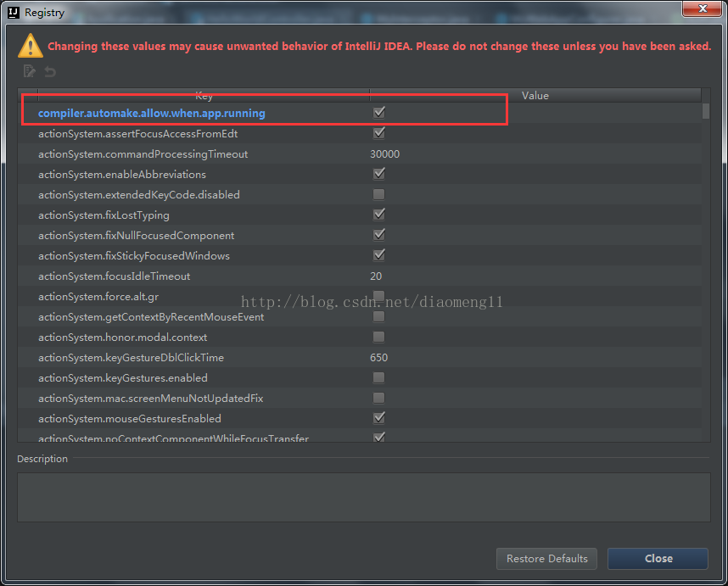728x586 pixels.
Task: Enable actionSystem.mac.screenMenuNotUpdatedFix checkbox
Action: click(379, 398)
